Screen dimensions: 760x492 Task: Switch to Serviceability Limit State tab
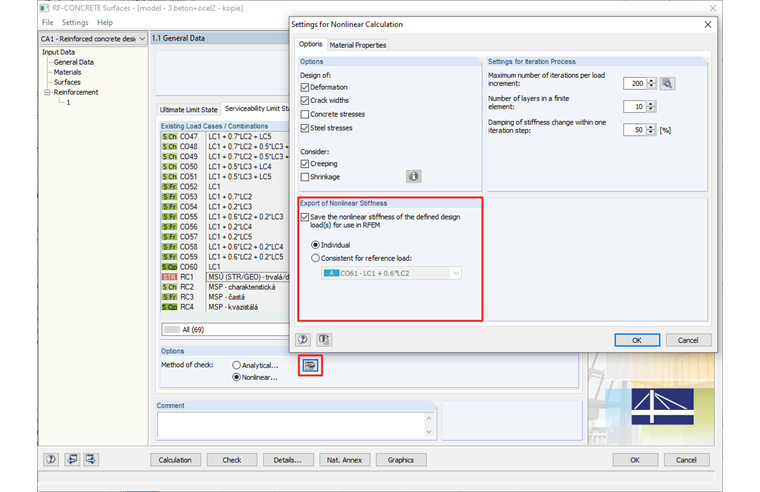(x=256, y=109)
